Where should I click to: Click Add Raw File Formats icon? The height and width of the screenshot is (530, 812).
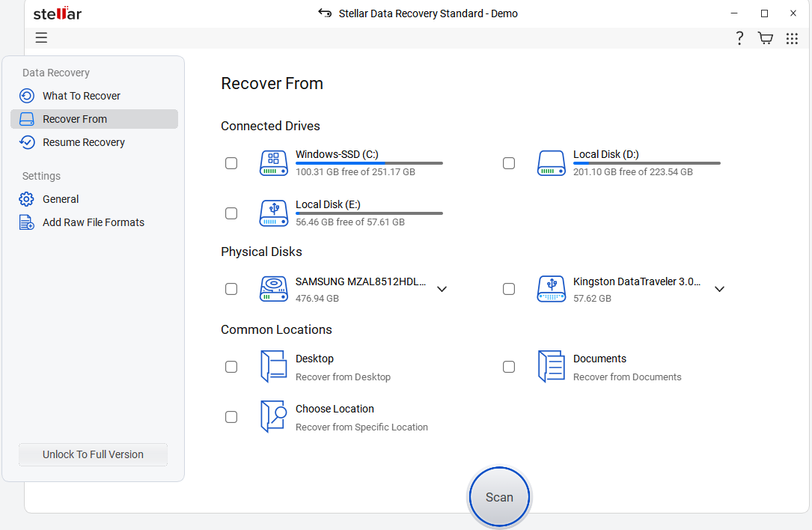27,222
